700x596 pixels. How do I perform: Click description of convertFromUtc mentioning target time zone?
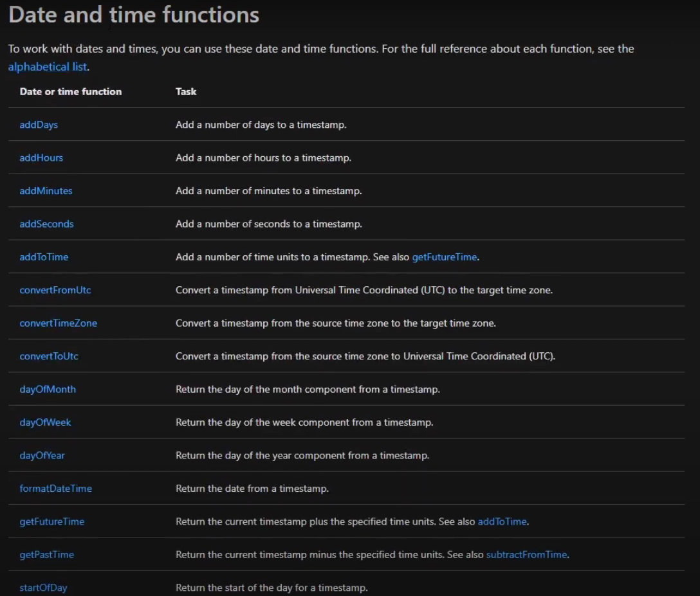coord(364,290)
